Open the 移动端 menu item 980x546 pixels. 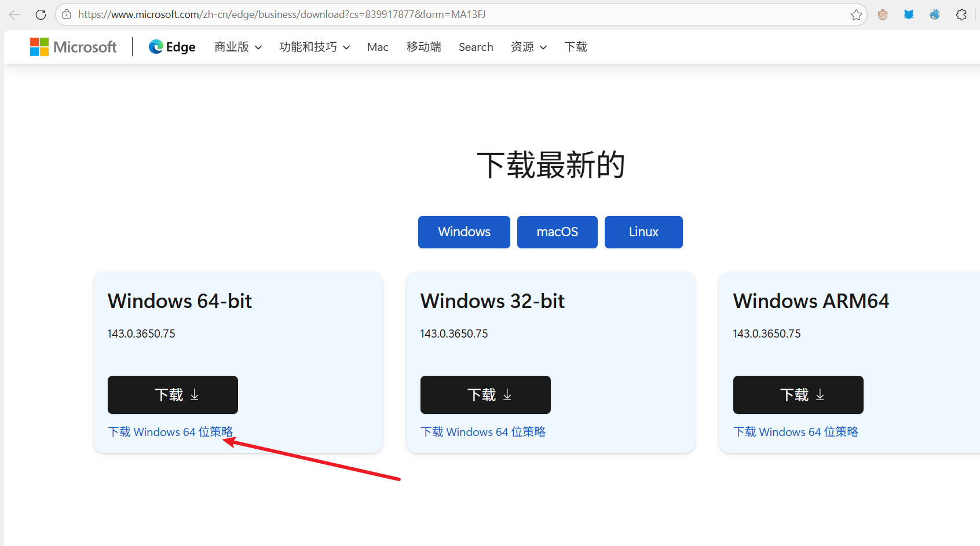pos(424,47)
